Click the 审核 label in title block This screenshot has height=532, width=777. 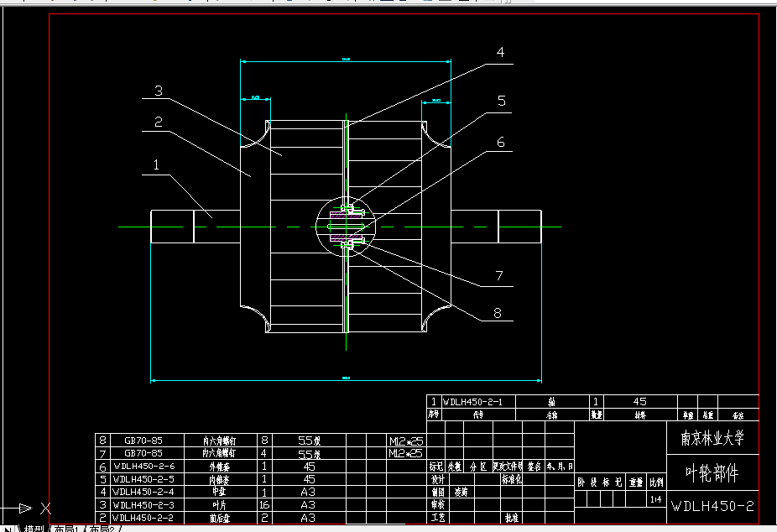pos(438,505)
